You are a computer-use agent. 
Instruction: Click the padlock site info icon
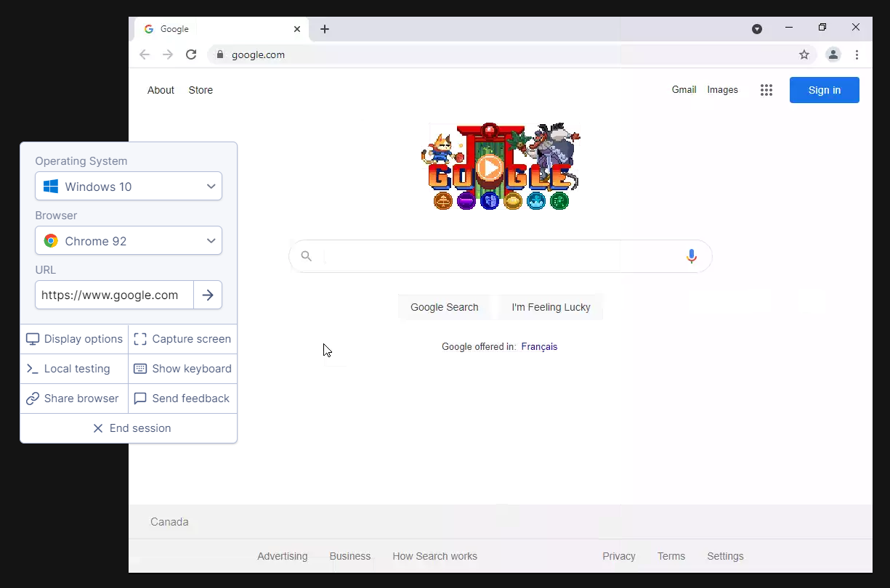[220, 54]
